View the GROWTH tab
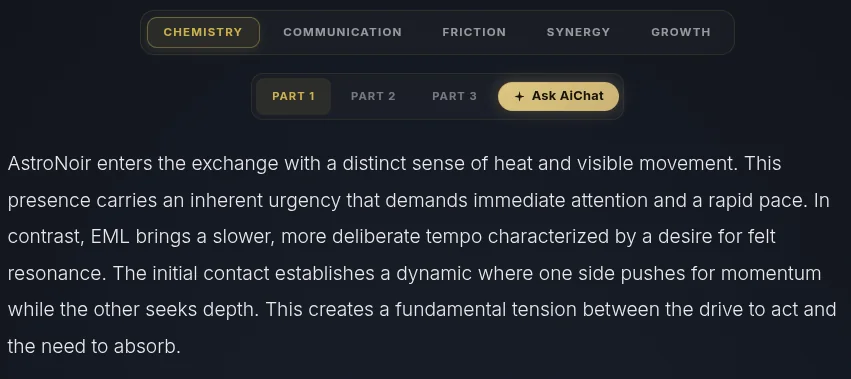 tap(681, 33)
